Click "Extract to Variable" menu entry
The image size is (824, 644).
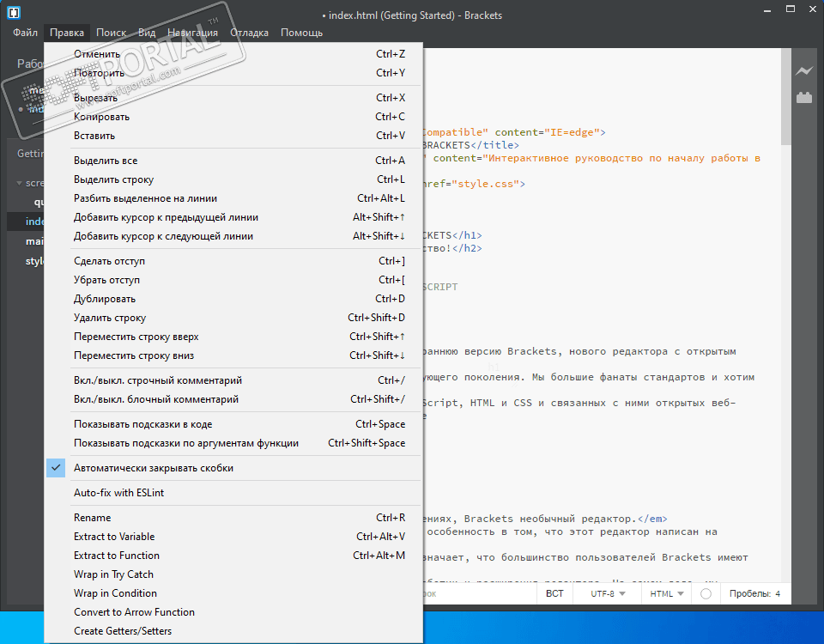click(x=114, y=537)
